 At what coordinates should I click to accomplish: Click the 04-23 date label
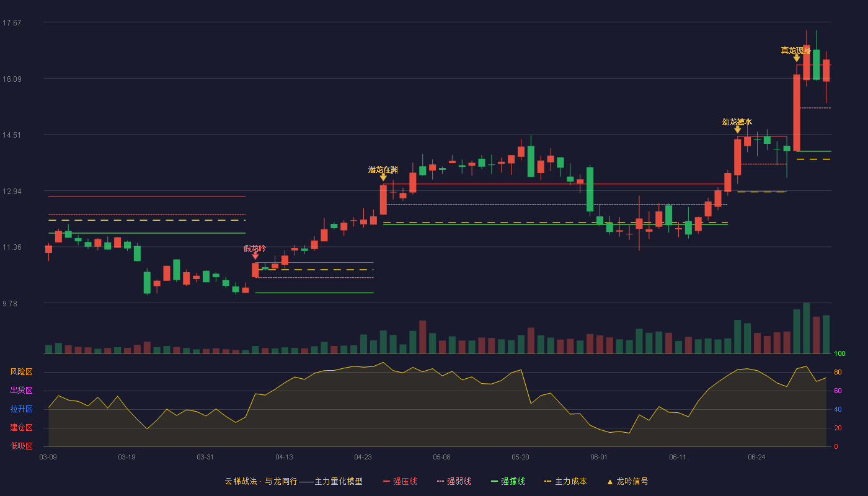363,457
